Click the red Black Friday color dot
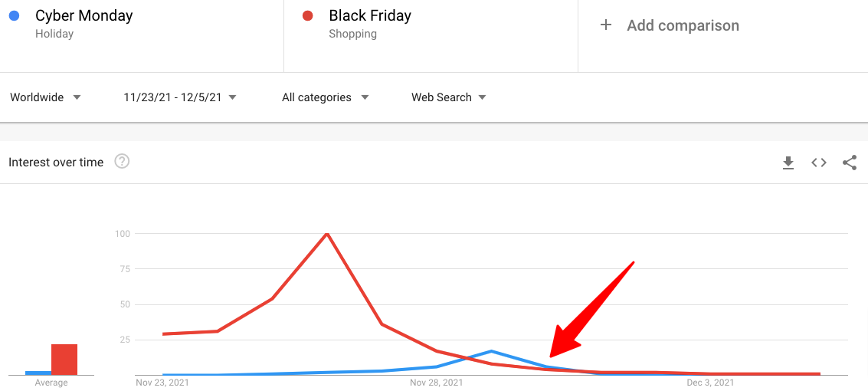Viewport: 868px width, 391px height. 308,15
